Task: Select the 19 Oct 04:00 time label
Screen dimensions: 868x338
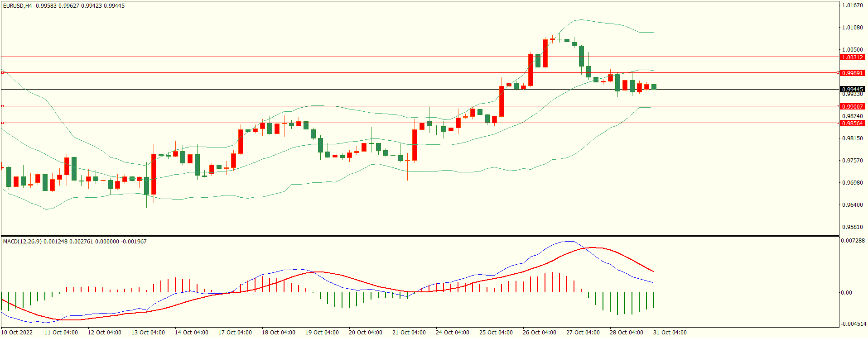Action: [x=322, y=333]
